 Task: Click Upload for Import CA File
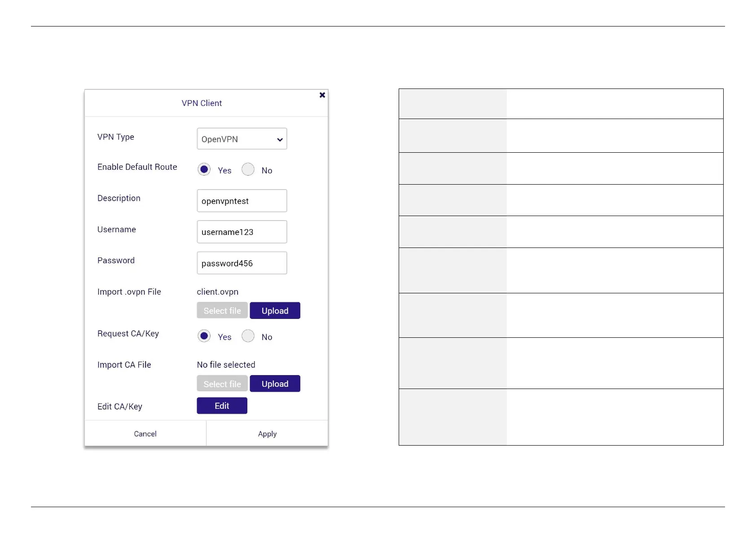pyautogui.click(x=275, y=384)
